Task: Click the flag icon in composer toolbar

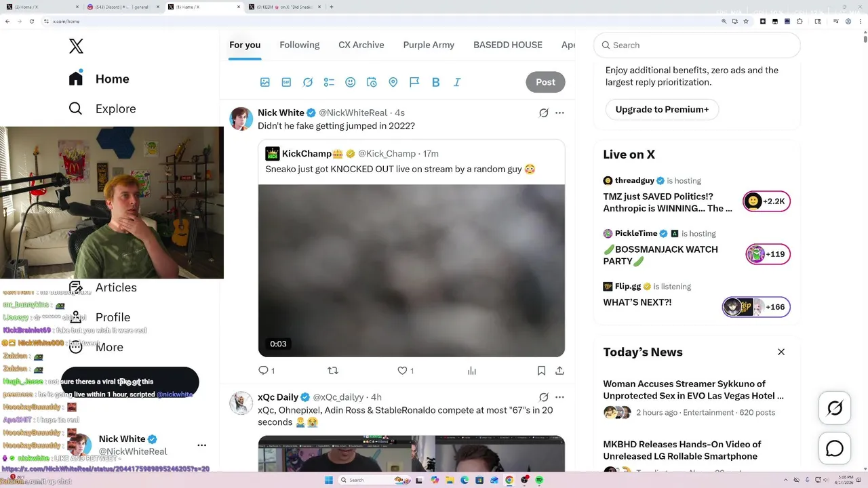Action: (414, 82)
